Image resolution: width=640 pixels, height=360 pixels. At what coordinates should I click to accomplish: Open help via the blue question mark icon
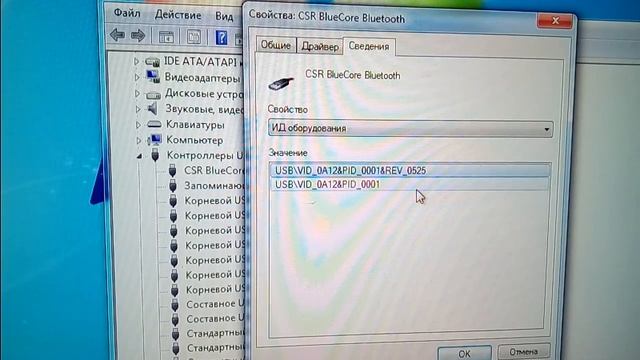(221, 38)
